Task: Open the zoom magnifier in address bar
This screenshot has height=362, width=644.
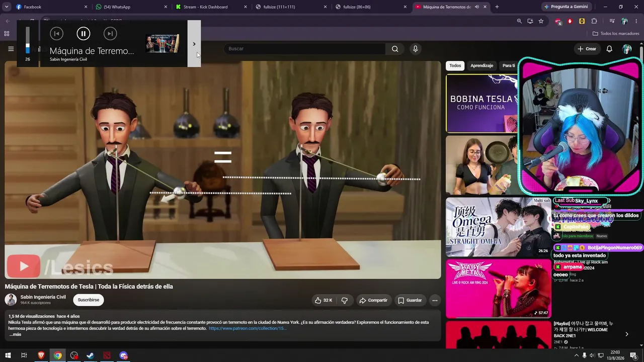Action: (x=519, y=21)
